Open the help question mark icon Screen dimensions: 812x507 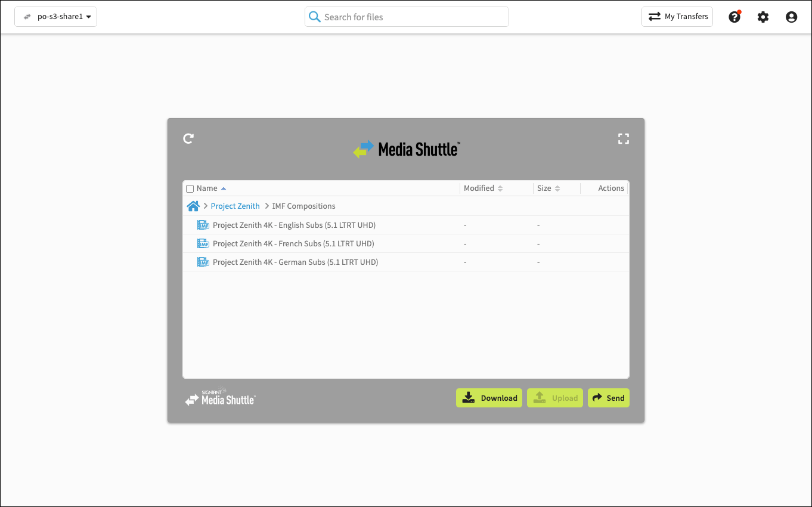(734, 17)
